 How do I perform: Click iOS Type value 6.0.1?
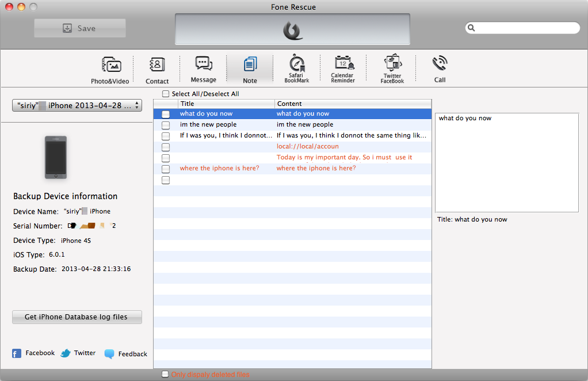point(56,254)
